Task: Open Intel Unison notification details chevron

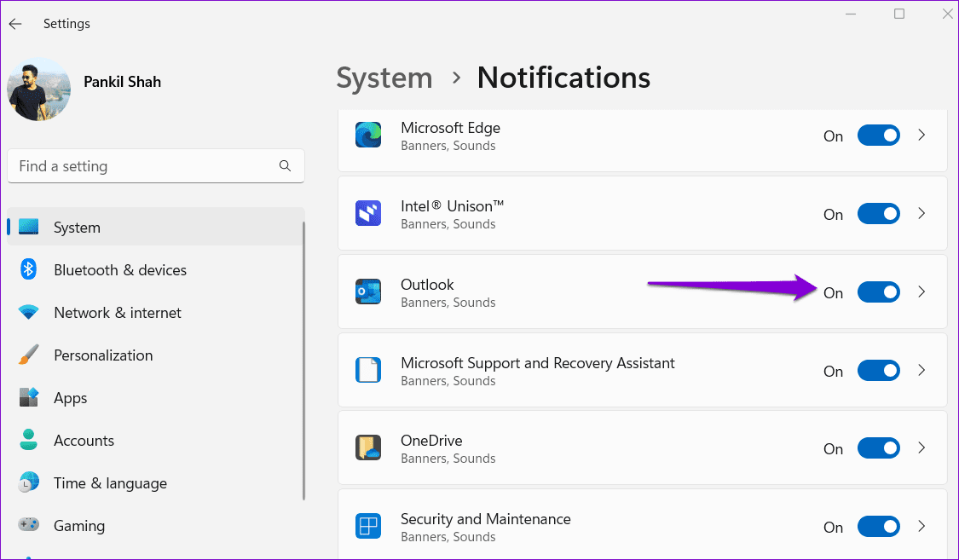Action: (x=921, y=213)
